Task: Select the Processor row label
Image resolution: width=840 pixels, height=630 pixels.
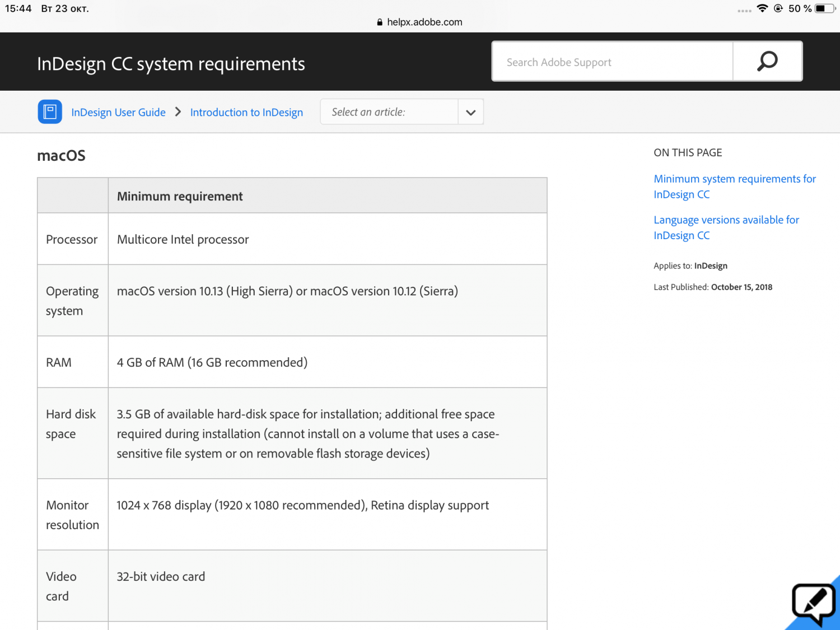Action: [72, 240]
